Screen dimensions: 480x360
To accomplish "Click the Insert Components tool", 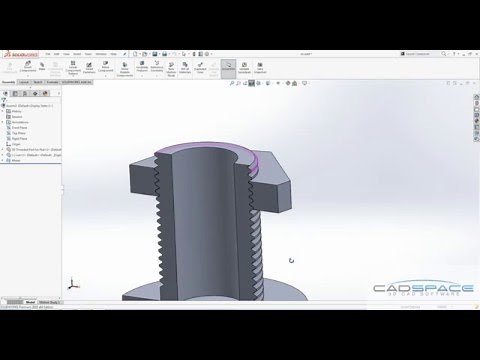I will coord(28,66).
